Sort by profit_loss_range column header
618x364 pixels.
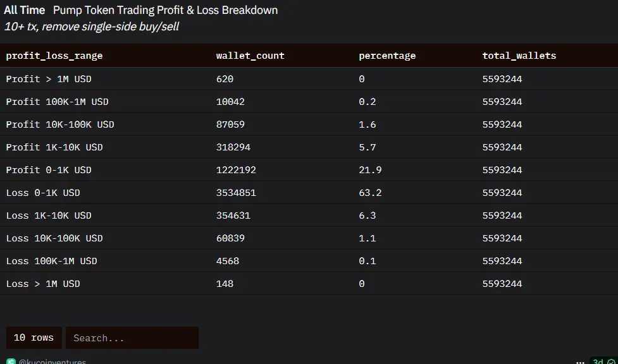54,56
